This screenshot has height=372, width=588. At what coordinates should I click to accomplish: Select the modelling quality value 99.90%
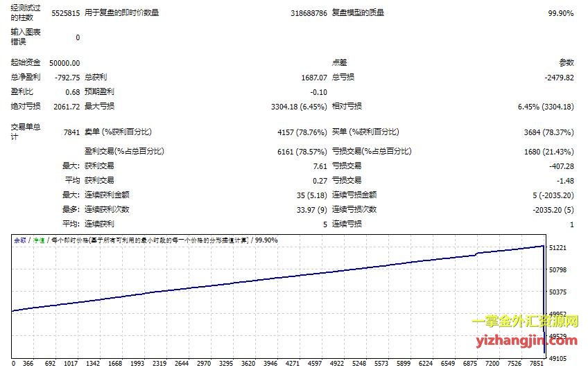(x=561, y=13)
